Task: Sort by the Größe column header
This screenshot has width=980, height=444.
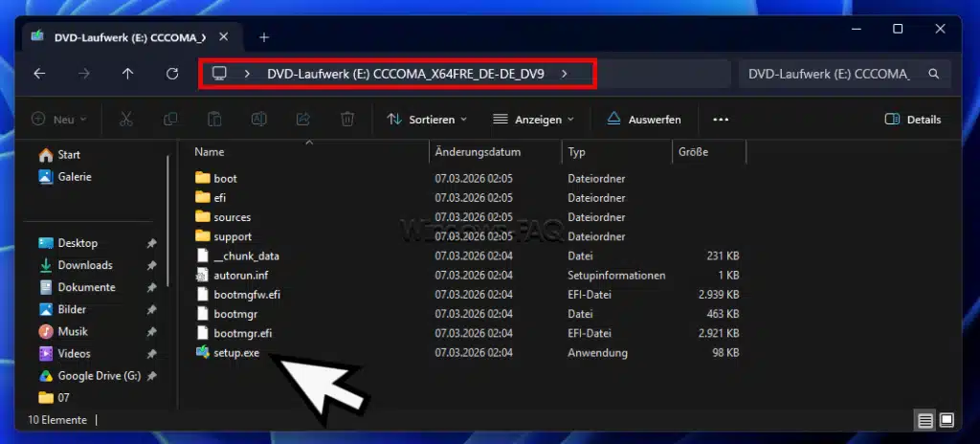Action: pyautogui.click(x=693, y=152)
